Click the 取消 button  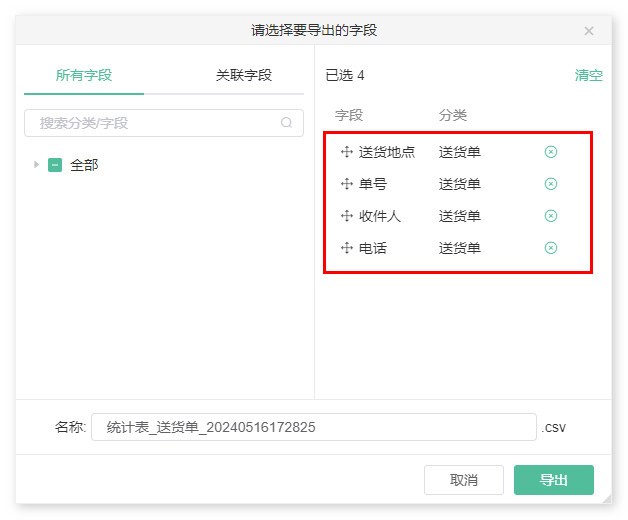[x=463, y=480]
